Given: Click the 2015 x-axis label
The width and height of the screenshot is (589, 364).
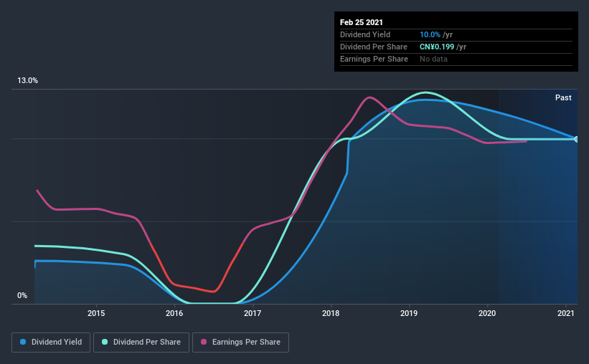Looking at the screenshot, I should pos(96,313).
